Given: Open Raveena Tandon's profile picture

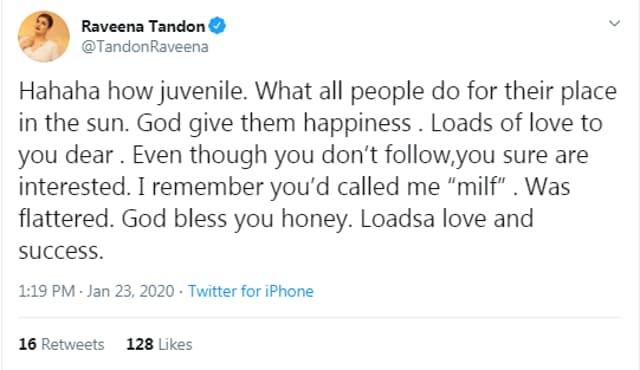Looking at the screenshot, I should coord(43,37).
